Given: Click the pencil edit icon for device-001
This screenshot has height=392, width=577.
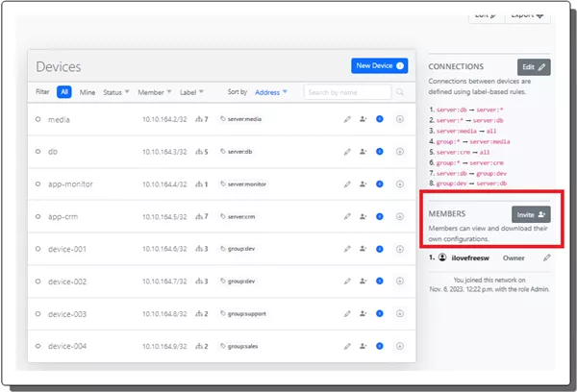Looking at the screenshot, I should 347,250.
